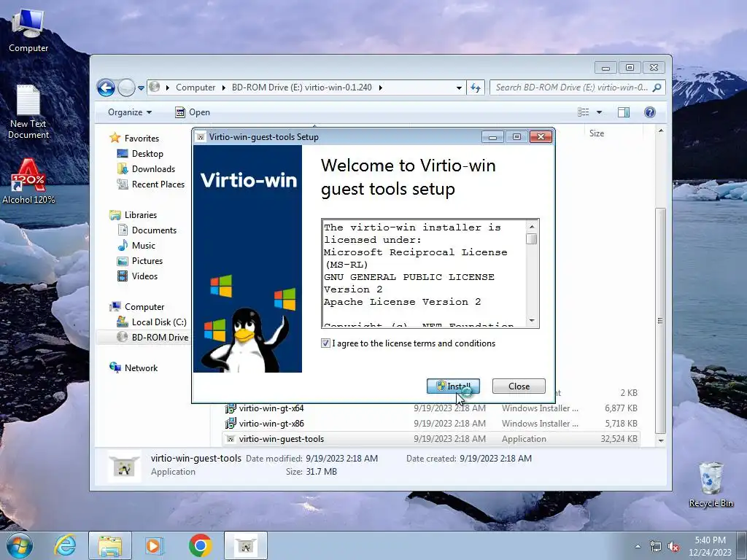Viewport: 747px width, 560px height.
Task: Click the file list scroll-up arrow
Action: [x=661, y=131]
